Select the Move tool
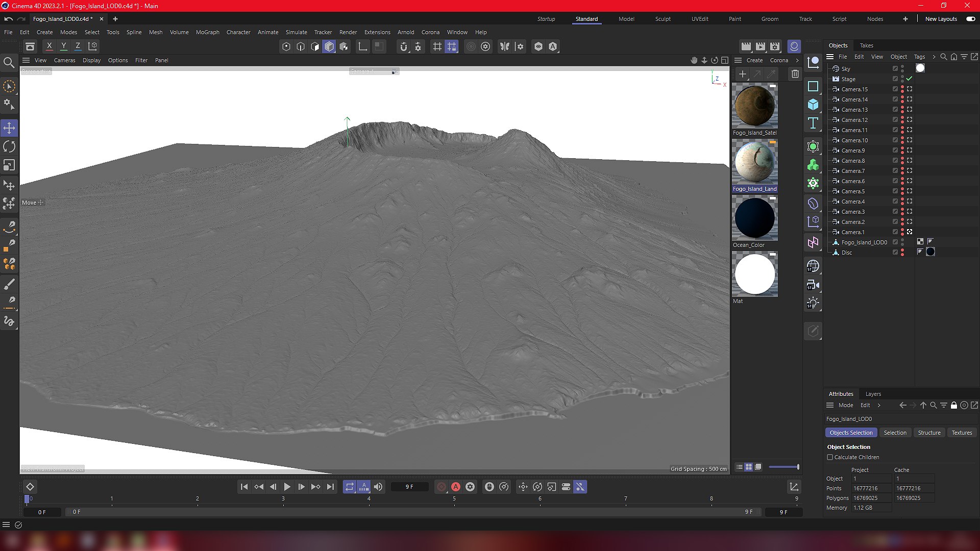 point(9,128)
